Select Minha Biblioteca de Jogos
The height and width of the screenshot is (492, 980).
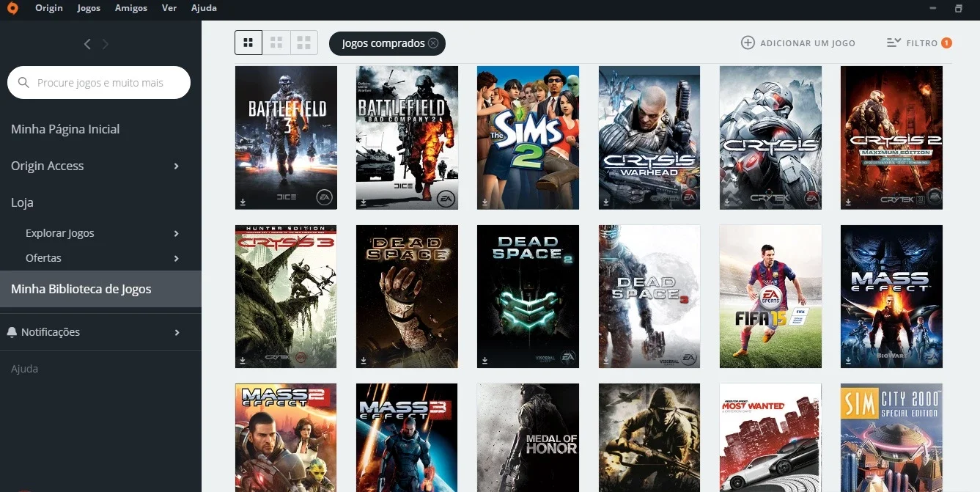tap(100, 289)
